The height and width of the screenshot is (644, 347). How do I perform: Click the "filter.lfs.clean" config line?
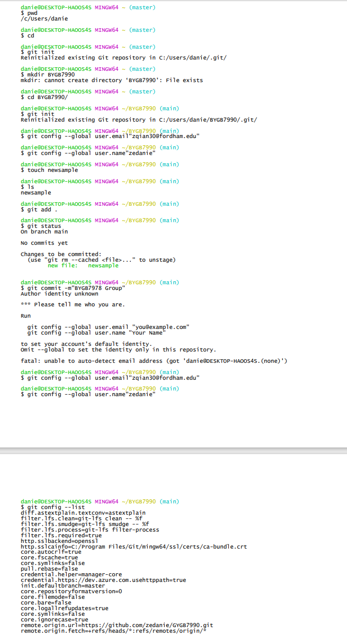(82, 518)
